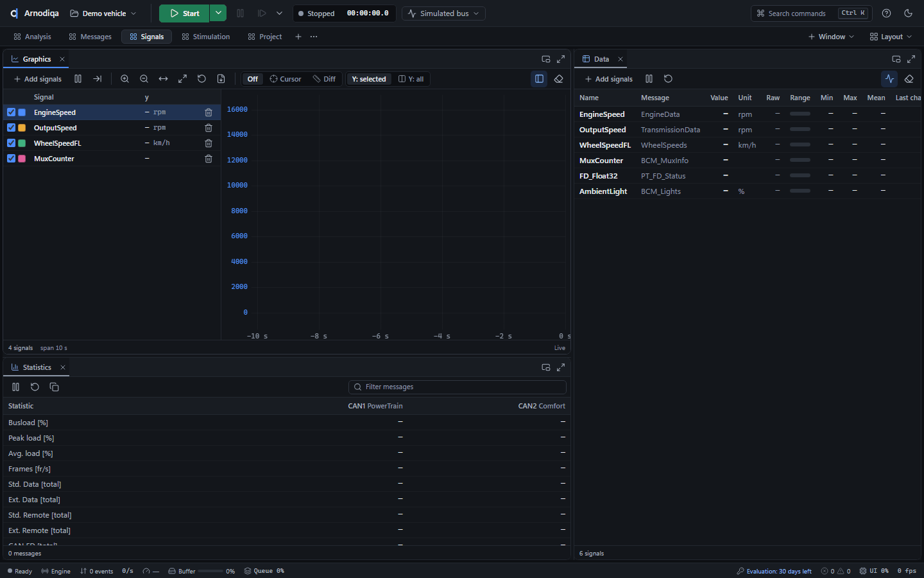Image resolution: width=924 pixels, height=578 pixels.
Task: Clear the Data panel with the eraser
Action: click(909, 79)
